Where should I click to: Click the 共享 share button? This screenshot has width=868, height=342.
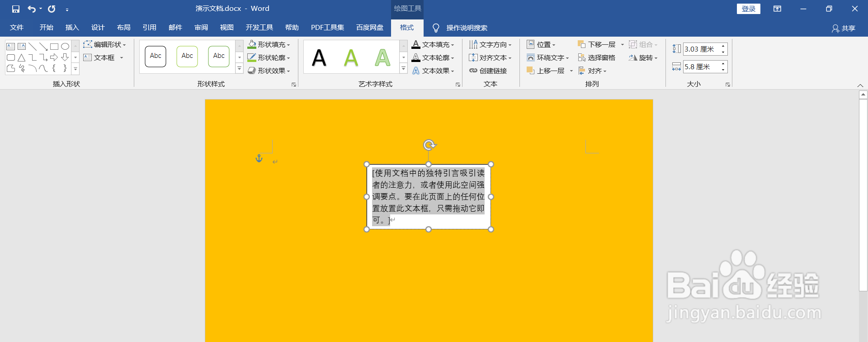click(844, 28)
